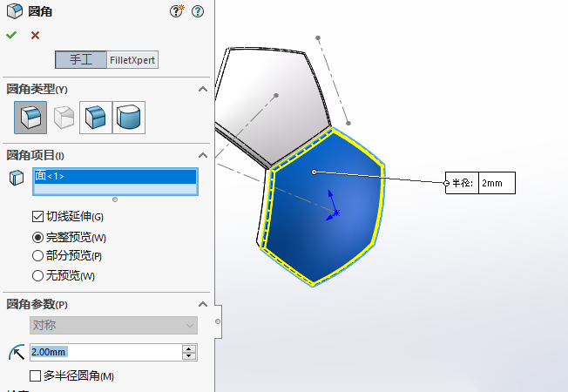
Task: Select the 无预览 radio button
Action: tap(37, 276)
